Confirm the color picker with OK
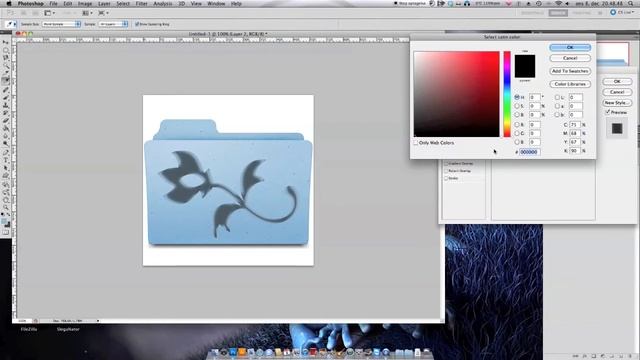This screenshot has width=640, height=360. pyautogui.click(x=570, y=47)
